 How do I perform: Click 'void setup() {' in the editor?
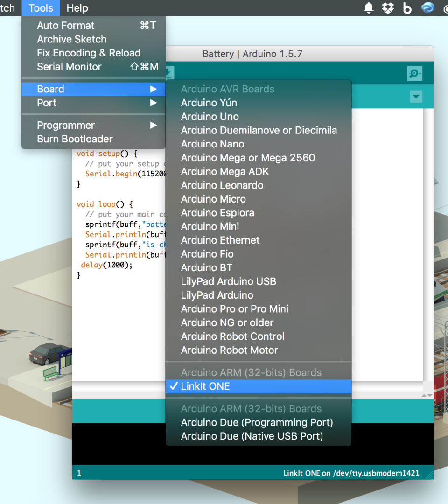click(x=107, y=154)
